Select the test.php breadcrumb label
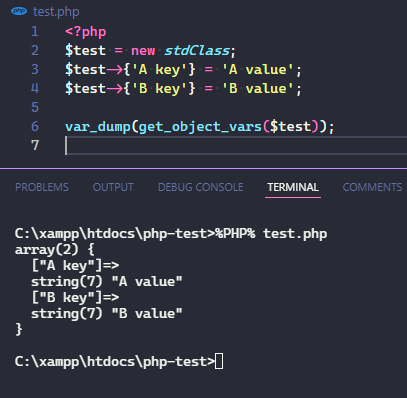 (x=56, y=12)
